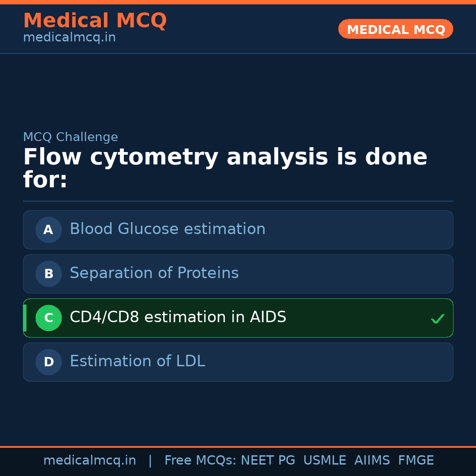Click the USMLE footer text
This screenshot has height=476, width=476.
coord(324,461)
